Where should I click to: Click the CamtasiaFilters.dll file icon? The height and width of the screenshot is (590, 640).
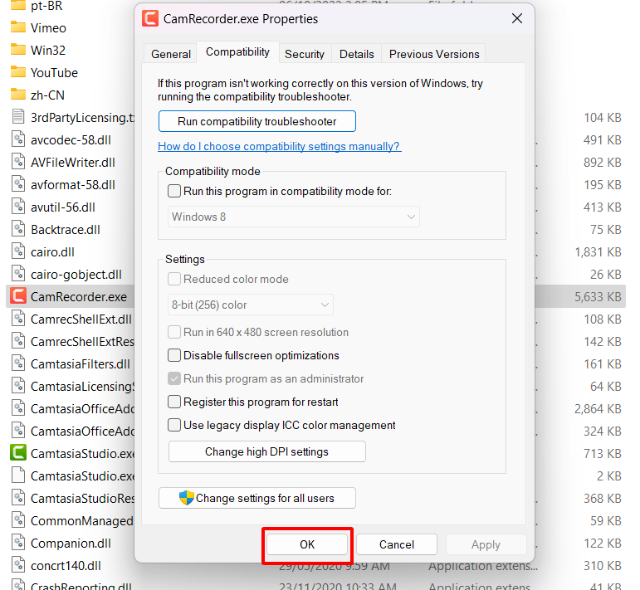[18, 364]
